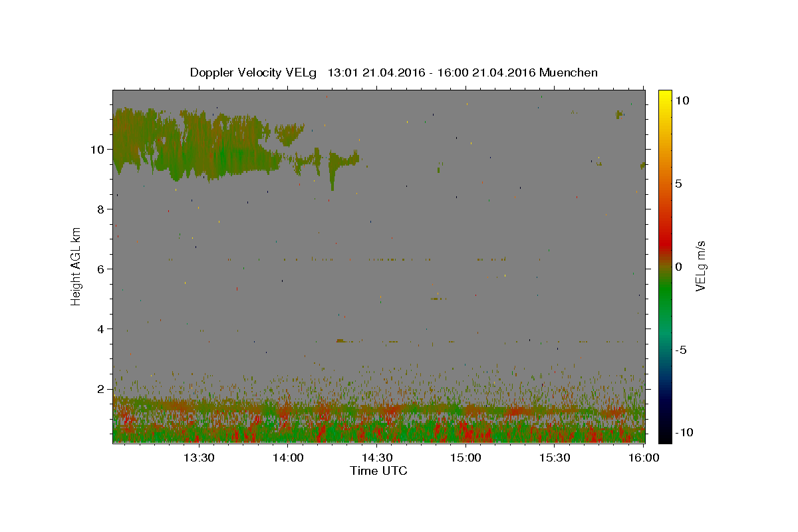Click the colorbar label 5
This screenshot has width=798, height=532.
(x=678, y=184)
